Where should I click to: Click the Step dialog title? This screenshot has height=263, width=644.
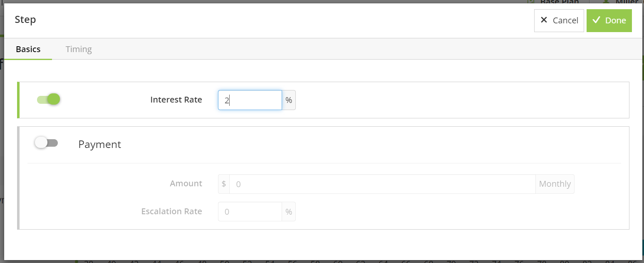tap(25, 20)
